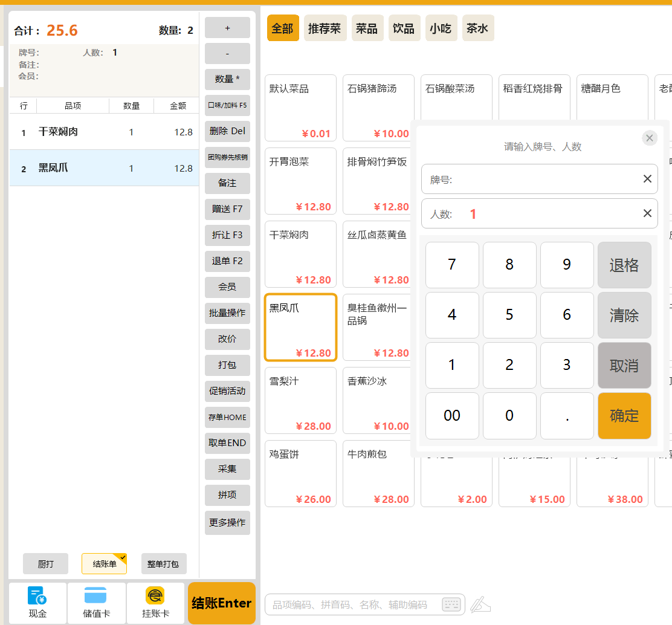The width and height of the screenshot is (672, 625).
Task: Focus the 牌号 input field
Action: pos(539,179)
